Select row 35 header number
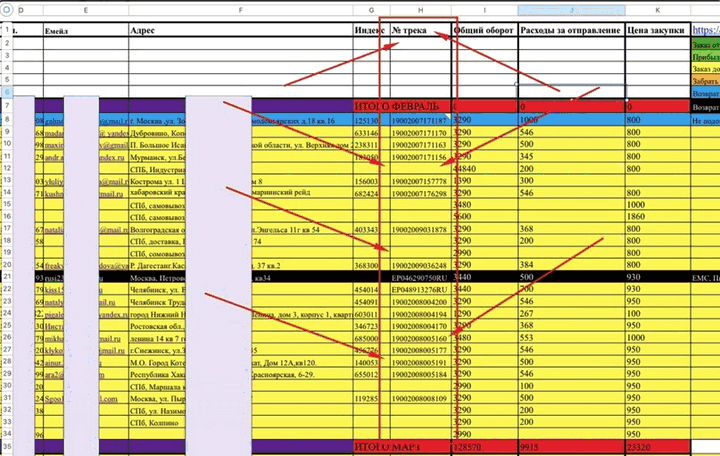 click(7, 446)
